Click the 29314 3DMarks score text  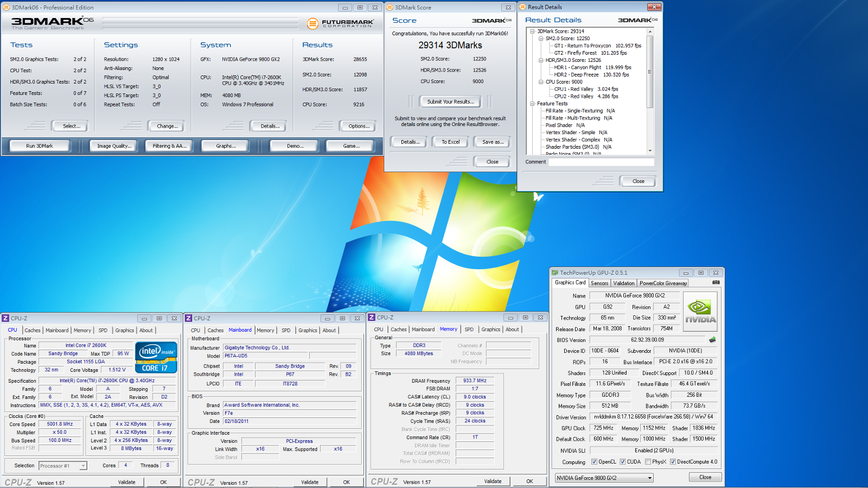tap(450, 45)
